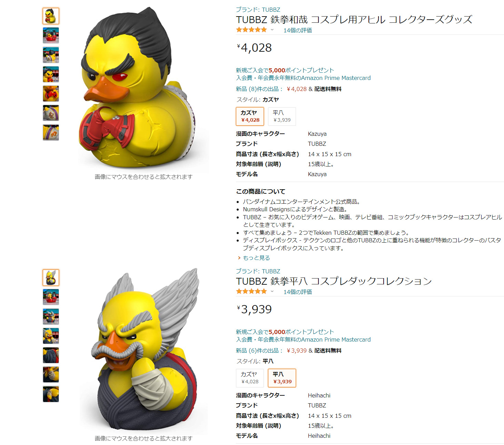Open 新品 (6)件の出品 offers link
This screenshot has height=445, width=504.
point(259,351)
